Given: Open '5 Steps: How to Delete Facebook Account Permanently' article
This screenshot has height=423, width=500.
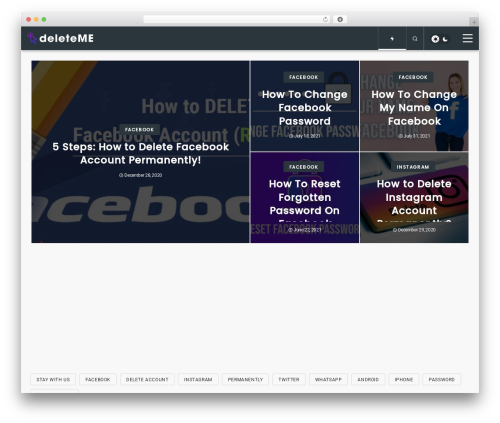Looking at the screenshot, I should click(x=140, y=153).
